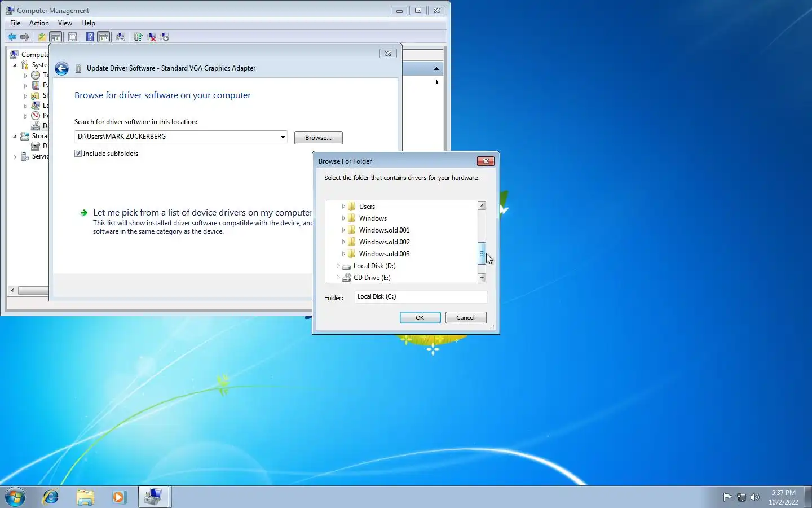Open the Properties toolbar icon
This screenshot has width=812, height=508.
coord(72,37)
